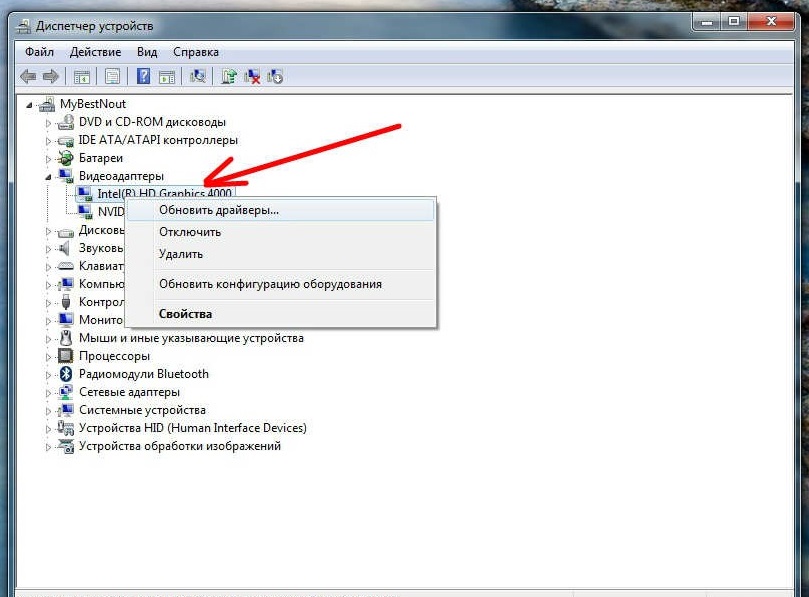The width and height of the screenshot is (809, 597).
Task: Select Мониторы tree row label
Action: [x=101, y=320]
